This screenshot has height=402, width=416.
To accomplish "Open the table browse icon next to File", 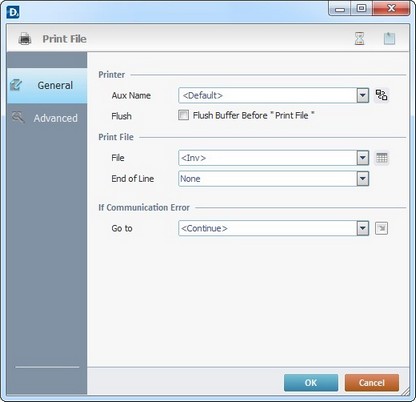I will (382, 158).
